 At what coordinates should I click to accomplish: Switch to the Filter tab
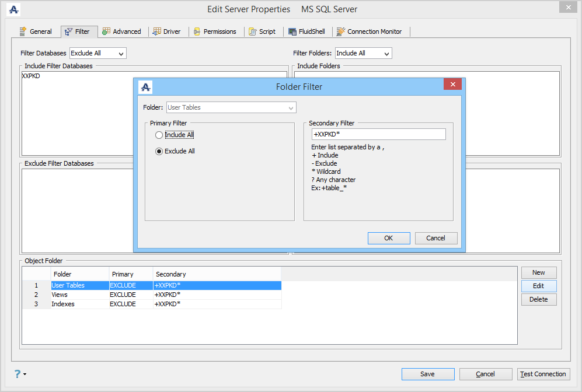[x=79, y=32]
